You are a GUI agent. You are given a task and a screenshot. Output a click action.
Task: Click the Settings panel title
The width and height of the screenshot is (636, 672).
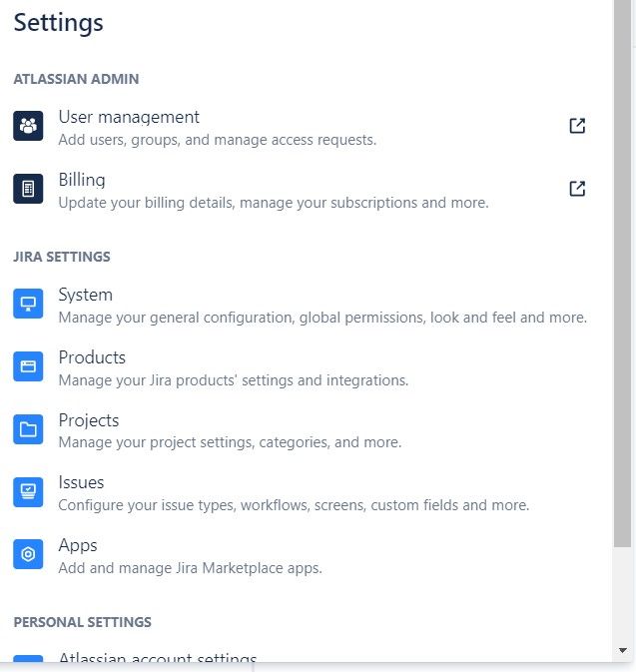58,23
